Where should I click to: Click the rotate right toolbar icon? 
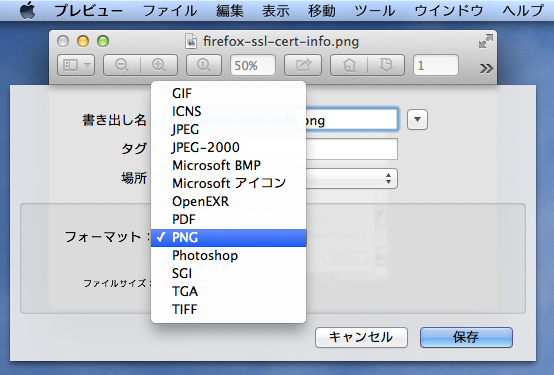[x=386, y=65]
